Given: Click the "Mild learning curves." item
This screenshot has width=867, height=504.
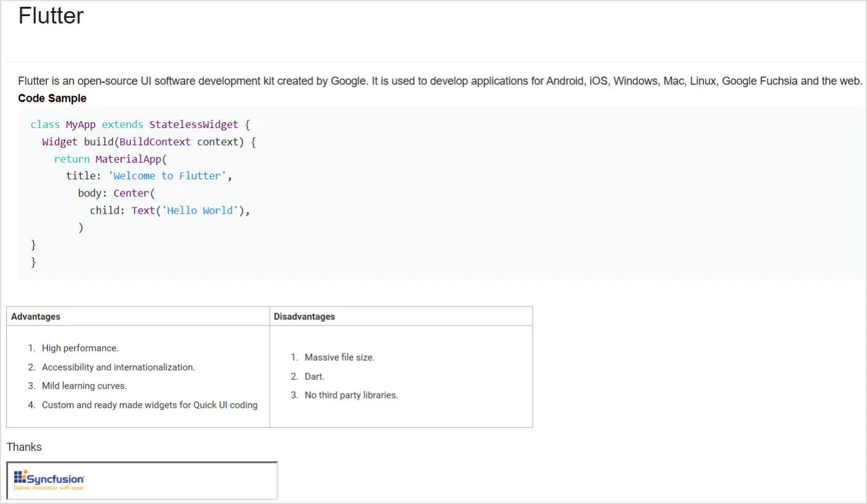Looking at the screenshot, I should coord(84,386).
